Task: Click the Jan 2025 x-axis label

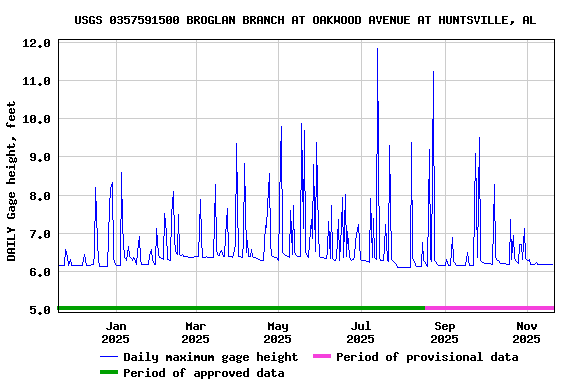Action: point(116,332)
